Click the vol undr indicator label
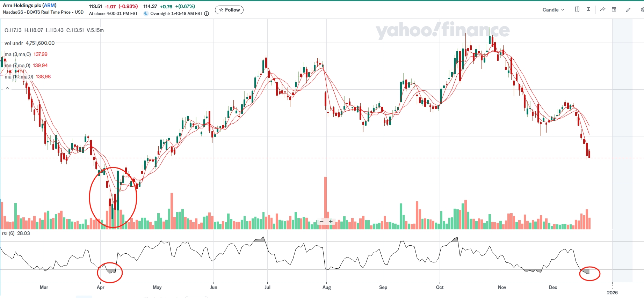644x298 pixels. (x=14, y=43)
